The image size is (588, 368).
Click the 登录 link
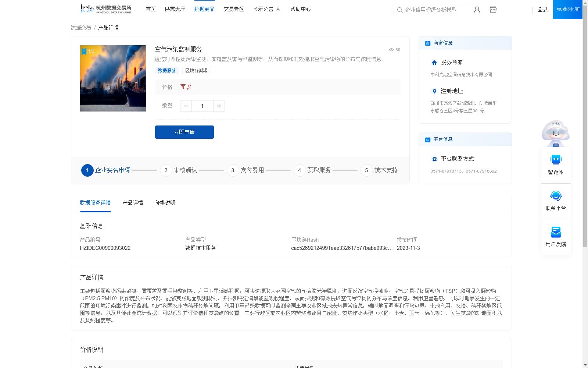coord(542,10)
